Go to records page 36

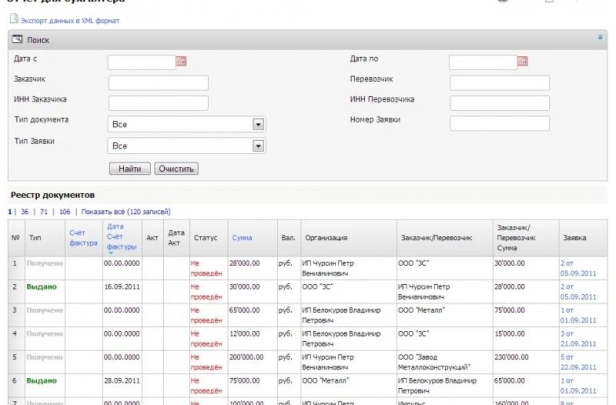25,212
